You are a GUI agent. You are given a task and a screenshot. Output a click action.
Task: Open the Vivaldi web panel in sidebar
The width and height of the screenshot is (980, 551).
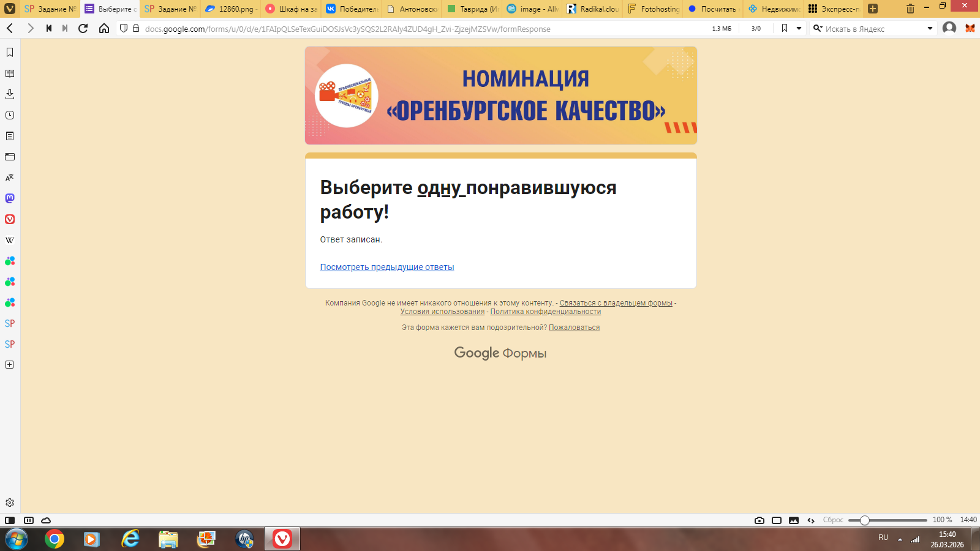(10, 219)
